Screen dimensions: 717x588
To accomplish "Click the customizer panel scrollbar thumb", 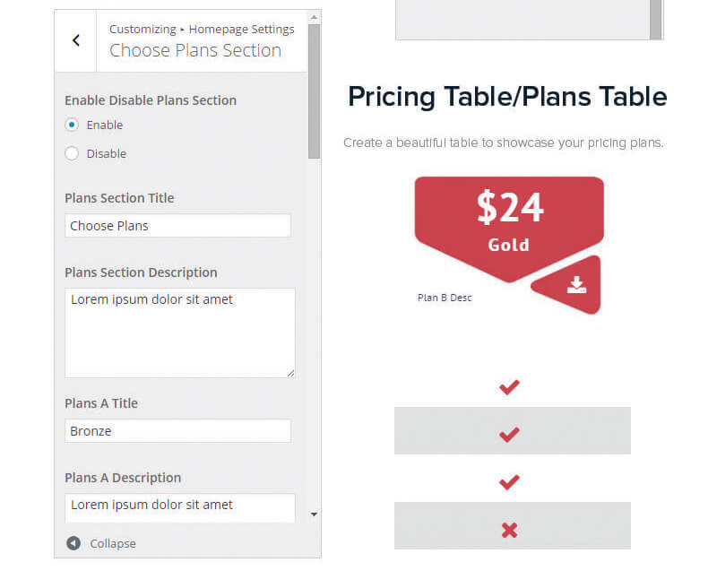I will (x=314, y=91).
